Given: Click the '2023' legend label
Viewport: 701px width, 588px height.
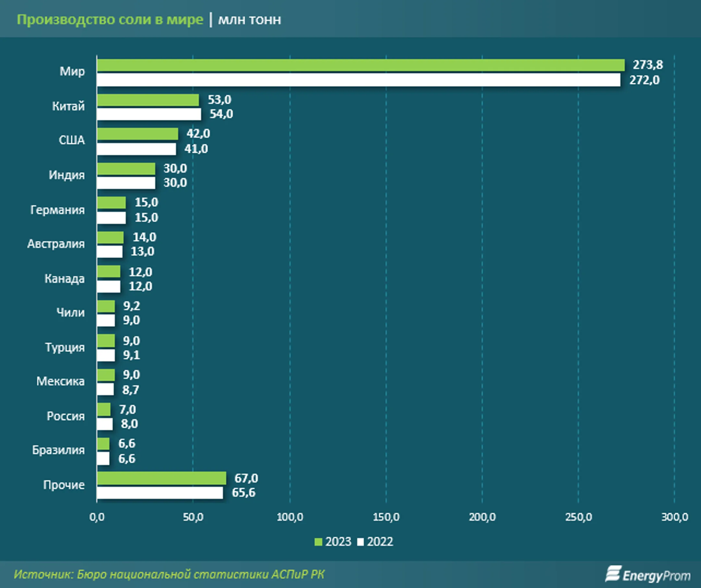Looking at the screenshot, I should coord(338,542).
